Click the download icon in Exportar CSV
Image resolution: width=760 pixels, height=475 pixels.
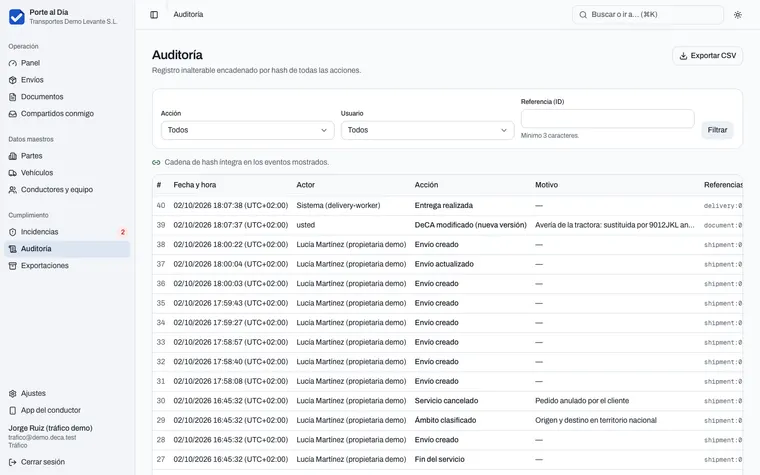[683, 56]
